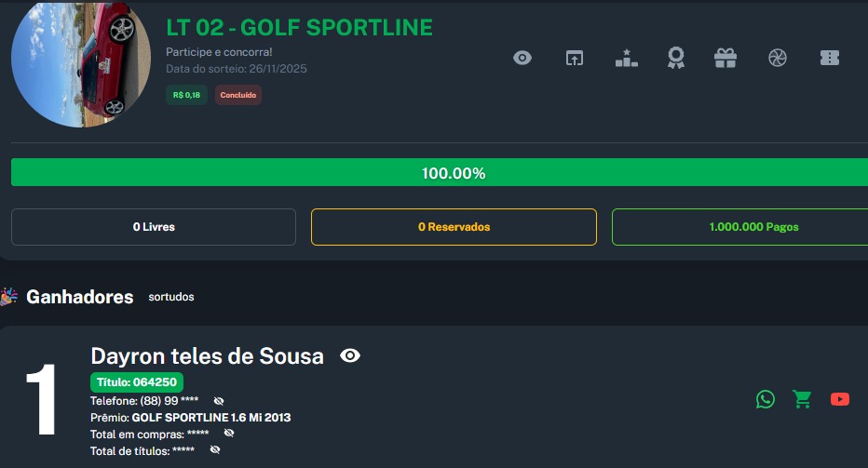The image size is (868, 468).
Task: Open the share/export window icon
Action: coord(575,58)
